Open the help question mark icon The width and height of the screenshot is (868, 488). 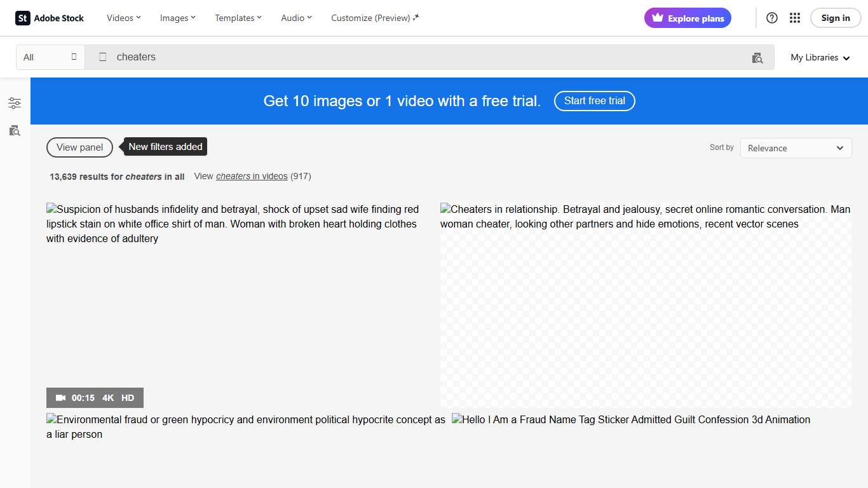(771, 18)
